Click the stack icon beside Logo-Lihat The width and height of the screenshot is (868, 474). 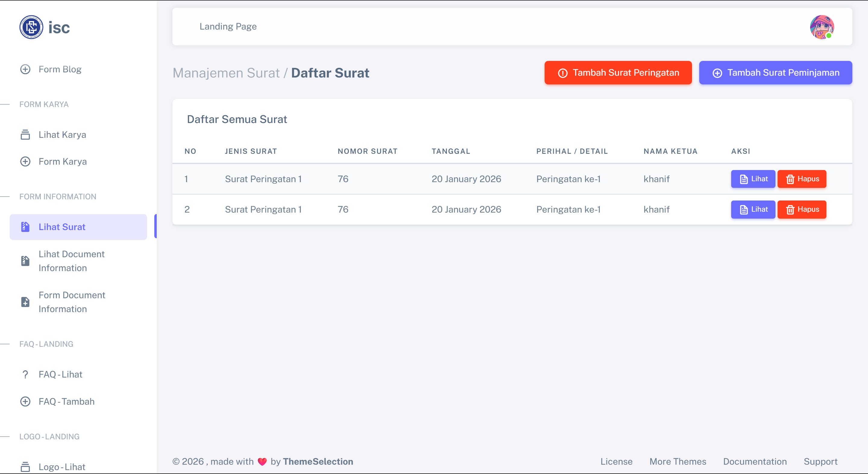25,467
